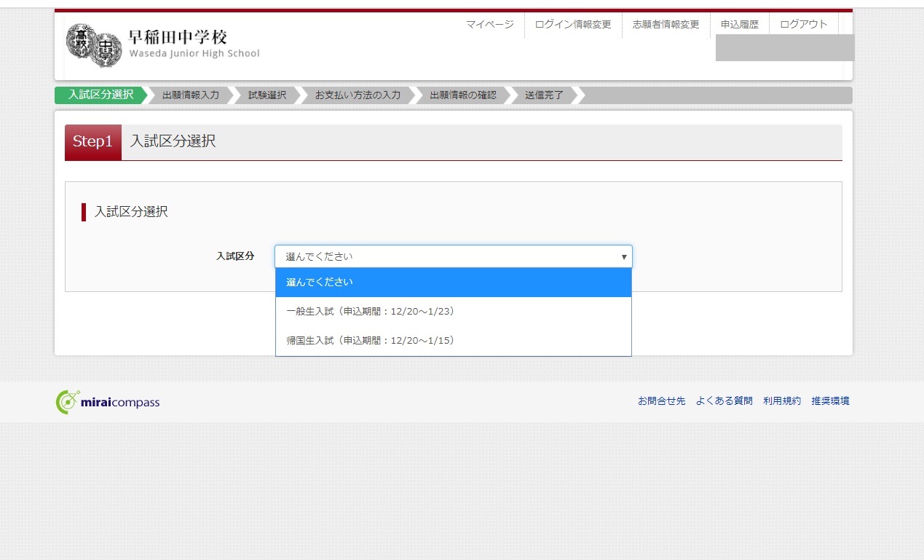This screenshot has height=560, width=924.
Task: Click the 入試区分 field label
Action: pos(235,256)
